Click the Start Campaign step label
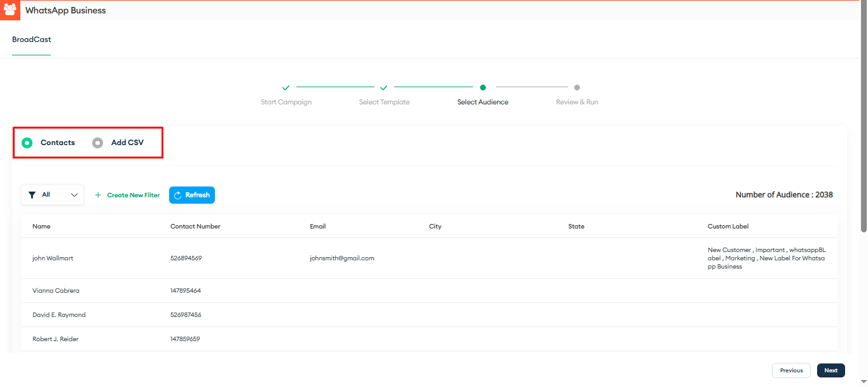The image size is (868, 387). pos(286,102)
